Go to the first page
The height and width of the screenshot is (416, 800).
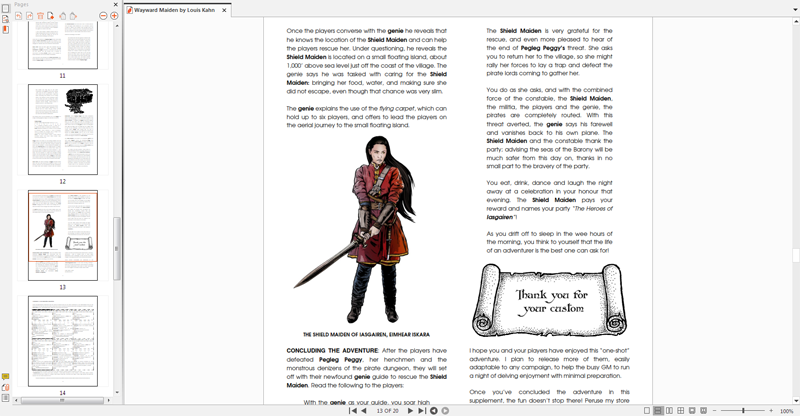pos(353,411)
